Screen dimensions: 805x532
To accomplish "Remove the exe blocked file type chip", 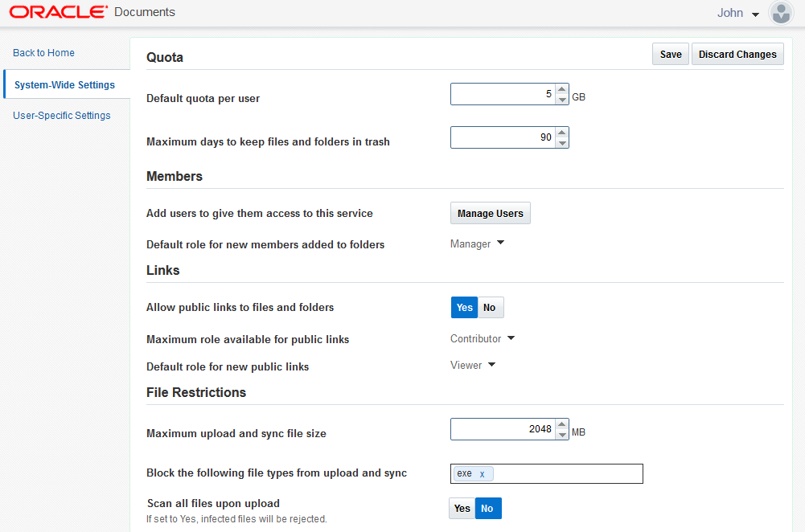I will [482, 473].
